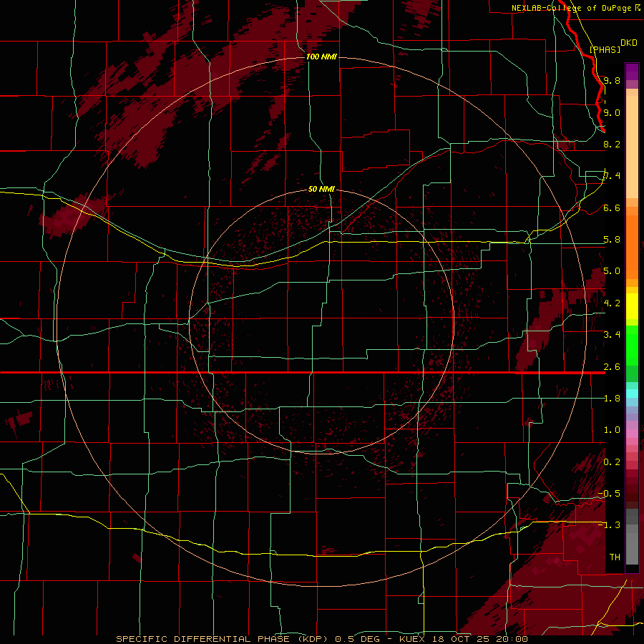Screen dimensions: 644x644
Task: Click the 100 NMI range ring label
Action: [x=321, y=57]
